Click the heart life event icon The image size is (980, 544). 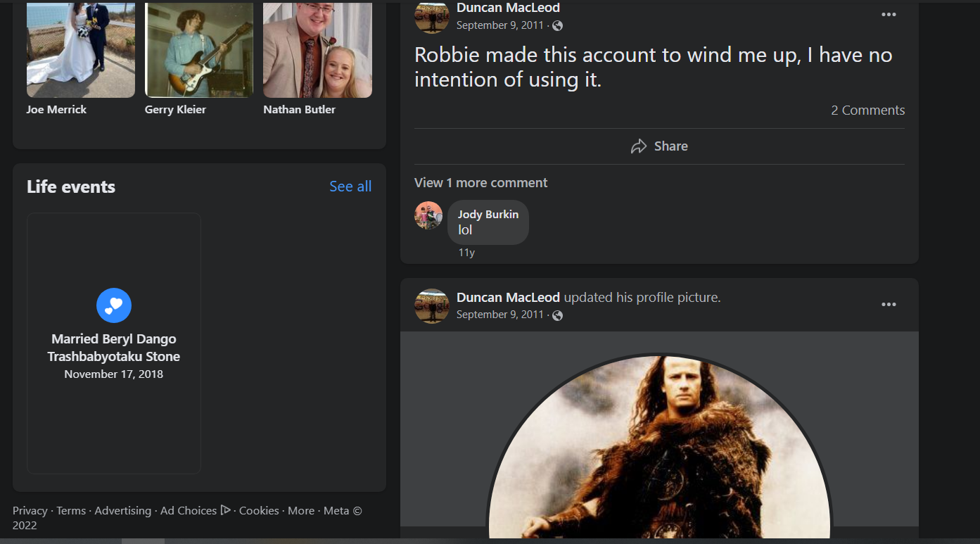[114, 305]
